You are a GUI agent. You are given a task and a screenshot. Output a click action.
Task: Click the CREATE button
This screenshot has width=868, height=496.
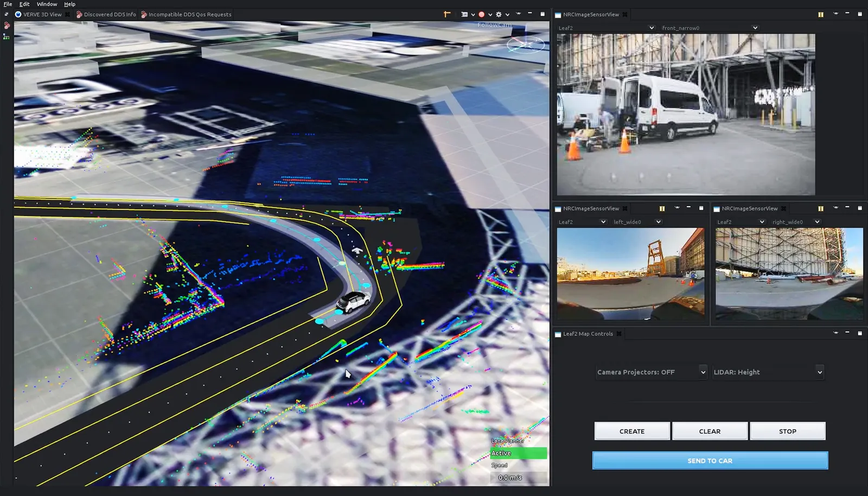[632, 431]
